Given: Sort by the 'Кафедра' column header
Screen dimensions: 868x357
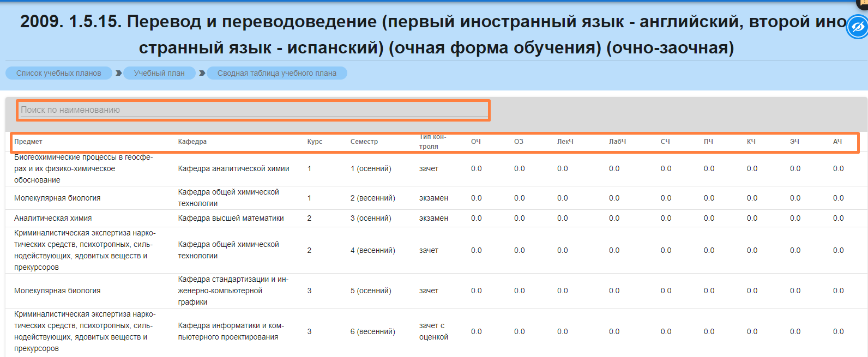Looking at the screenshot, I should tap(192, 142).
